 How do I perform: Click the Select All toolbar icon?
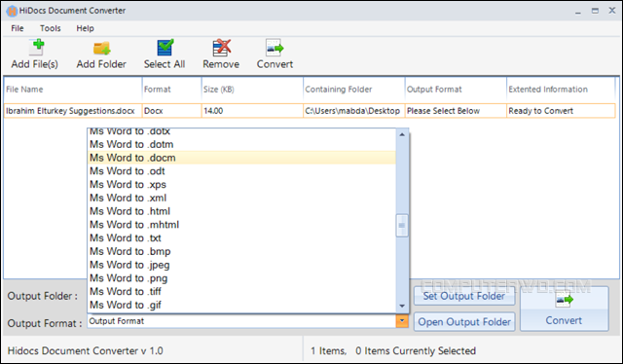165,48
